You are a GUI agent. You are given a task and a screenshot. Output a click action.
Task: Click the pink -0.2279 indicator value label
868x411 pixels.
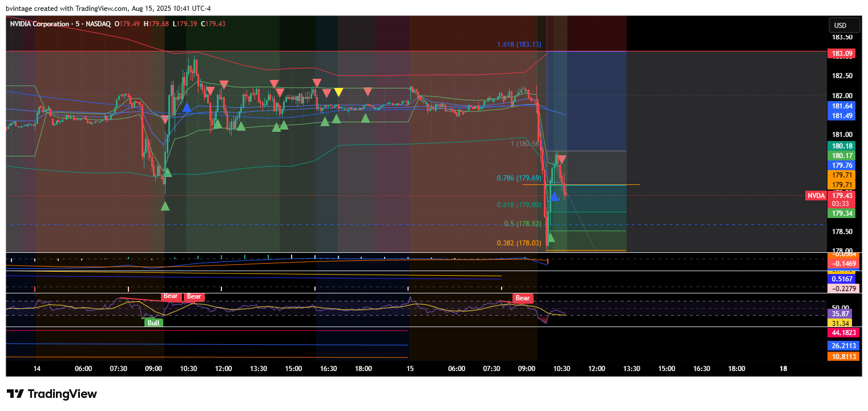842,288
